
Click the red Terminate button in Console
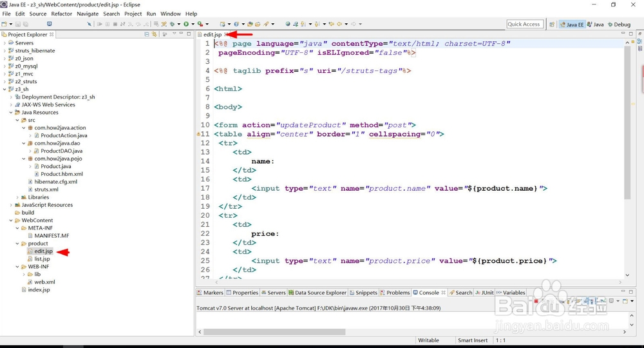(x=536, y=301)
